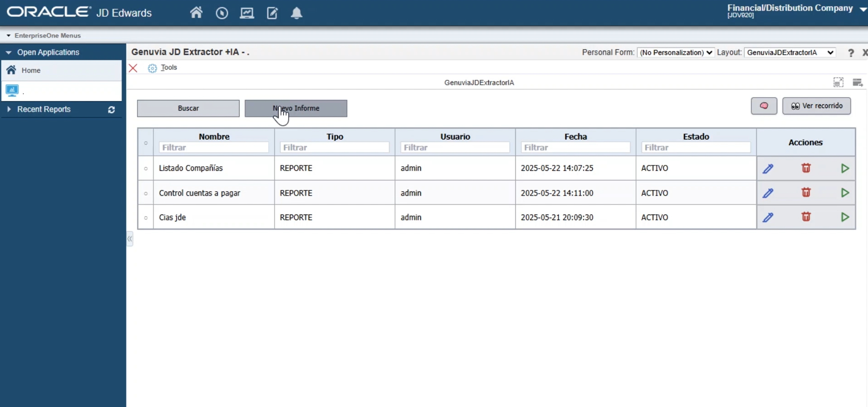Refresh the Recent Reports list
This screenshot has width=868, height=407.
point(111,110)
